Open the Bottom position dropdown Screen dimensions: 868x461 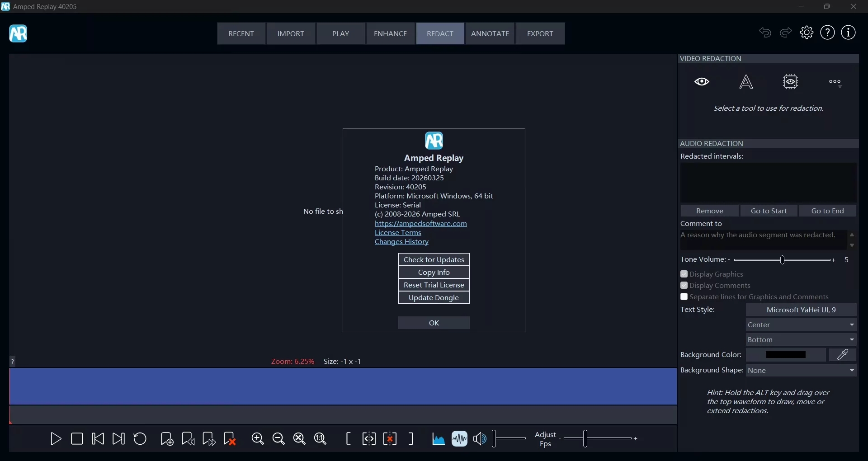[802, 340]
